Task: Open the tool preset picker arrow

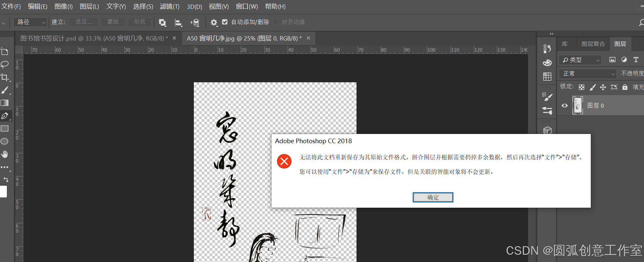Action: coord(3,23)
